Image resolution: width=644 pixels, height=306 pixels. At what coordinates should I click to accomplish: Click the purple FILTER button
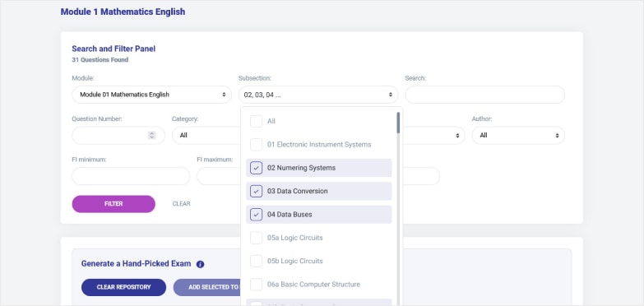pos(114,204)
